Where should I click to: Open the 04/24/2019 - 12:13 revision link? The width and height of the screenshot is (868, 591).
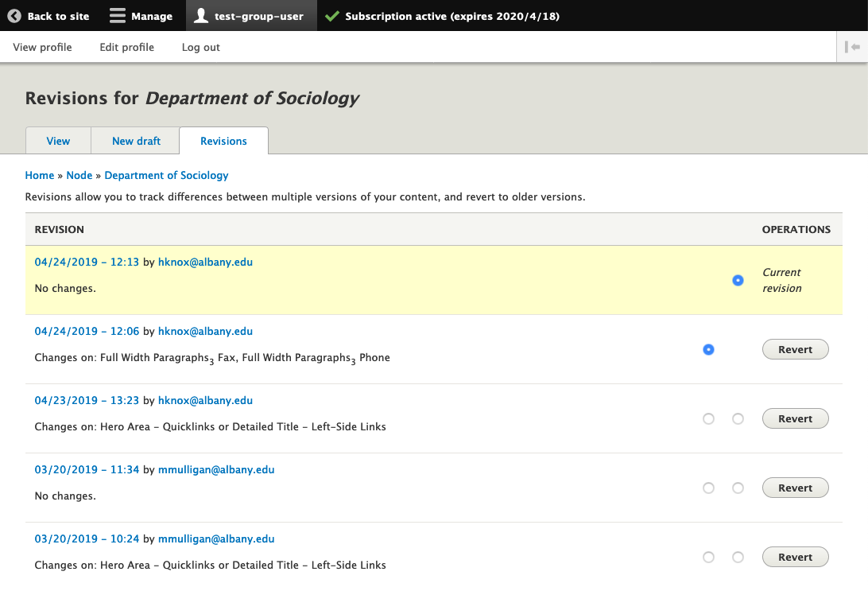87,262
